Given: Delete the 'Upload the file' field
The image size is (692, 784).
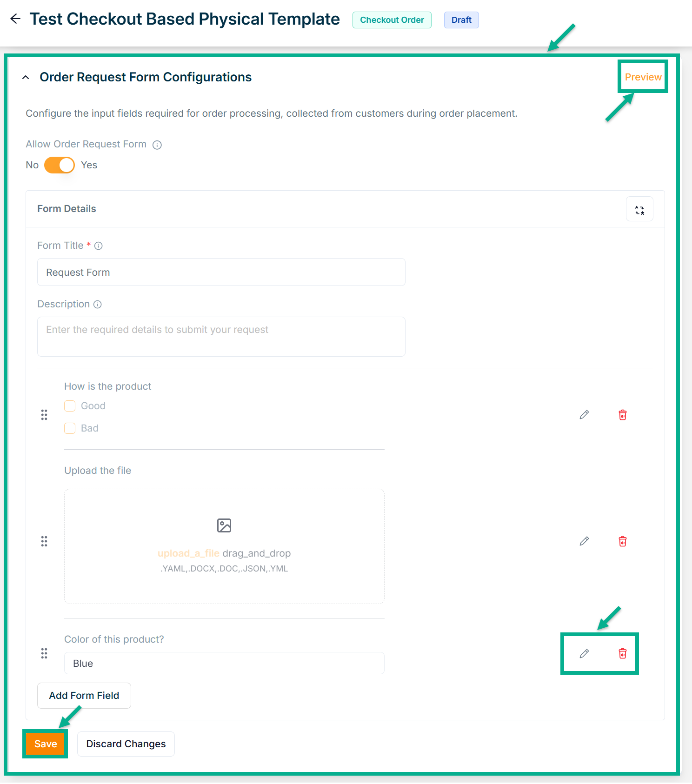Looking at the screenshot, I should (x=622, y=541).
